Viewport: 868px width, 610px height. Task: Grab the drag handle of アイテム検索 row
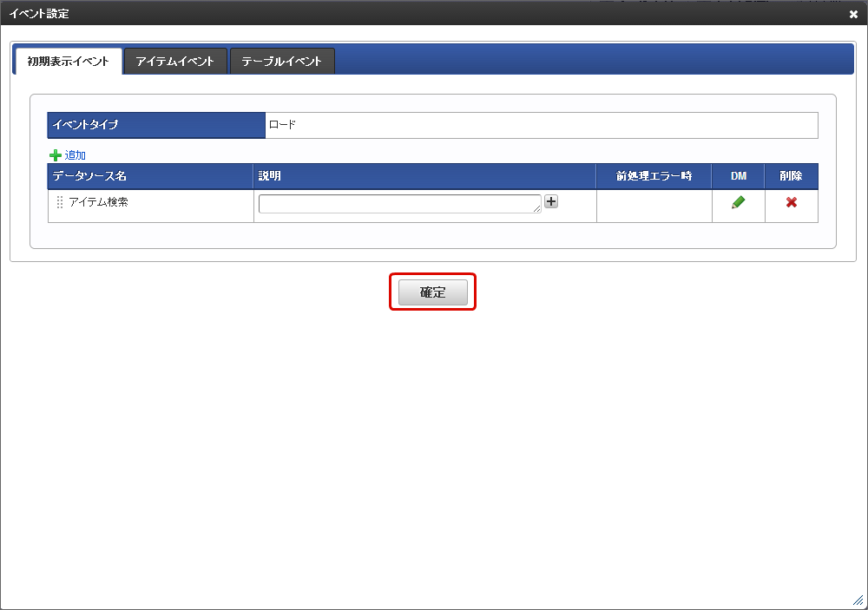[60, 202]
